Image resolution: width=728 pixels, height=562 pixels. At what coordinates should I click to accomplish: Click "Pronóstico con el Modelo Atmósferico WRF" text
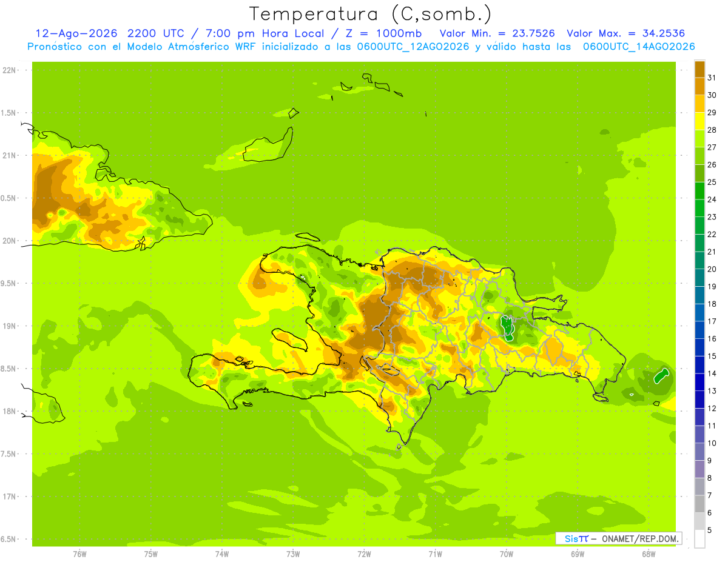[x=143, y=47]
